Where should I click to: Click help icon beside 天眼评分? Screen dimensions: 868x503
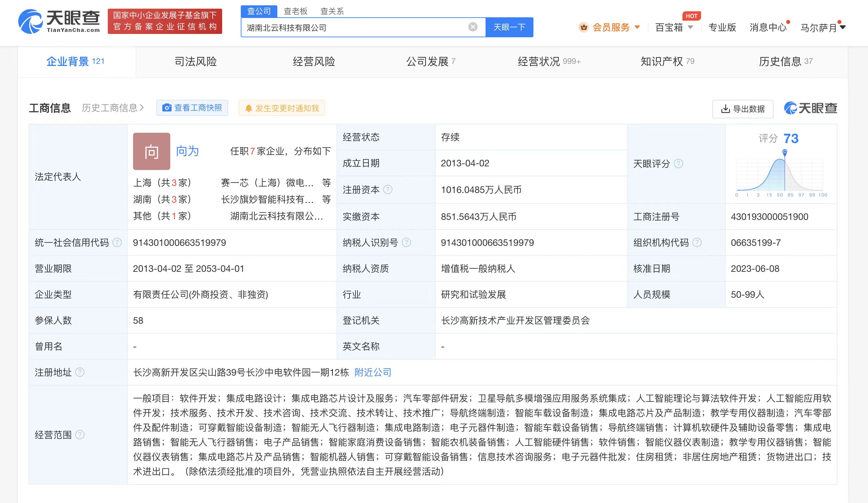[x=678, y=163]
